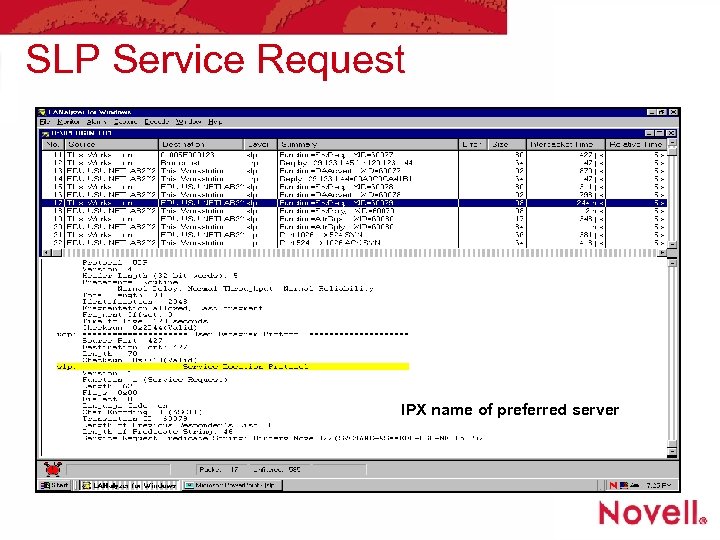Click the flag language tray icon
This screenshot has width=720, height=540.
(x=624, y=485)
